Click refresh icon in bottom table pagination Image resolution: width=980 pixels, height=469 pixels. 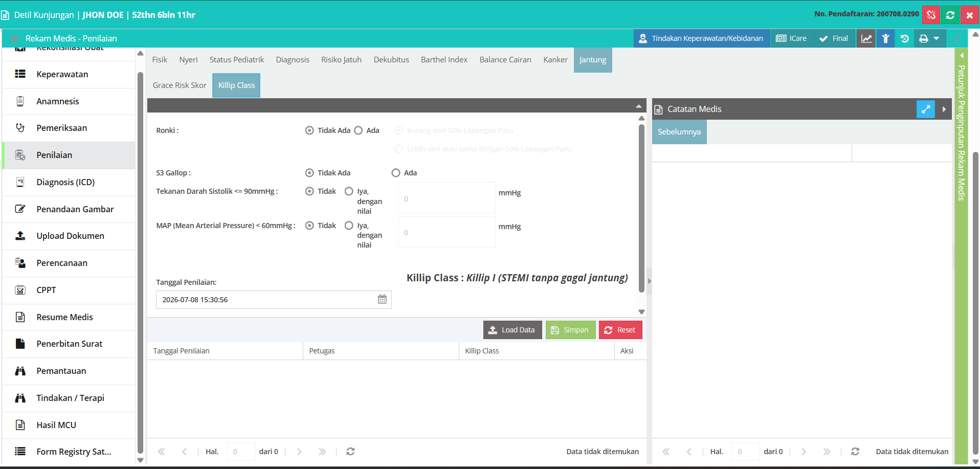(x=350, y=452)
